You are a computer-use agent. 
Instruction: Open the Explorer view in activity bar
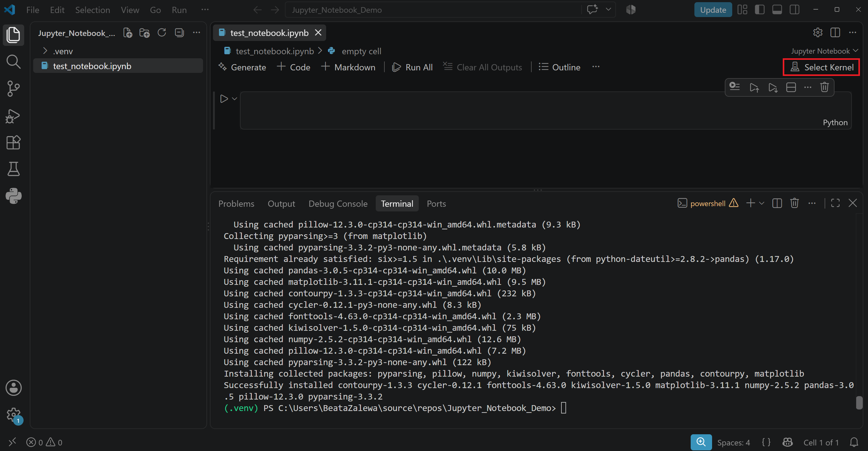click(x=13, y=35)
